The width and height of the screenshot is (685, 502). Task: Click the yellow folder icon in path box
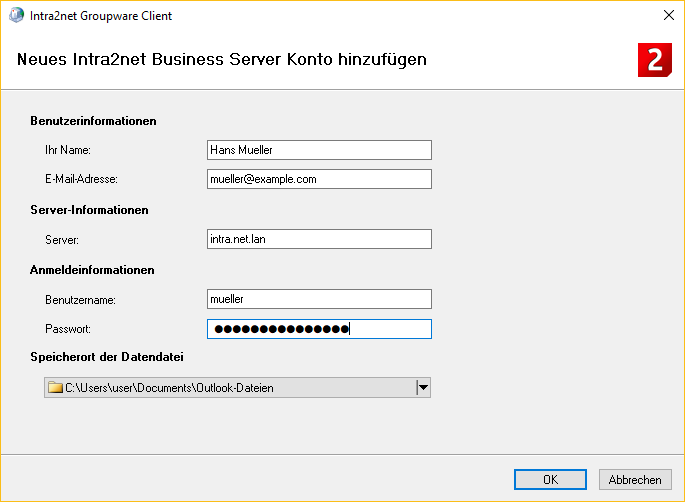pyautogui.click(x=55, y=388)
